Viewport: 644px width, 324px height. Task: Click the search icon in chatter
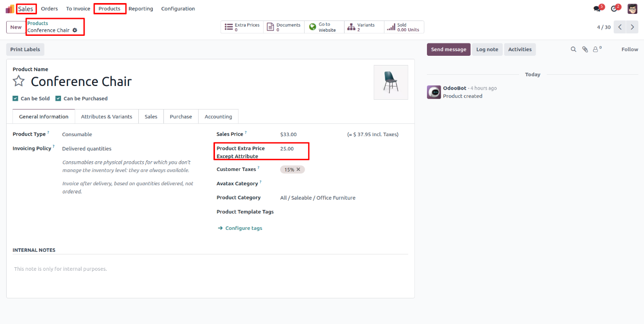click(573, 50)
